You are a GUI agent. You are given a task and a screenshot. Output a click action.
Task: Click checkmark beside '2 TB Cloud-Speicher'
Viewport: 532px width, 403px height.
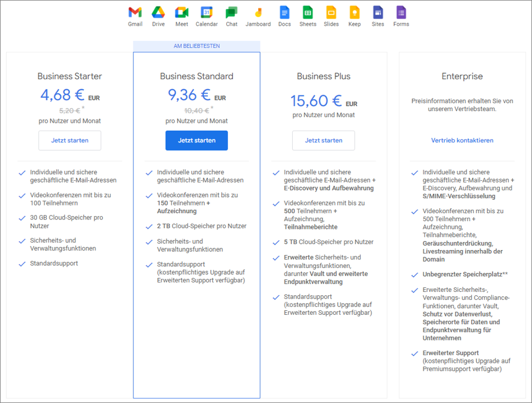pos(149,227)
